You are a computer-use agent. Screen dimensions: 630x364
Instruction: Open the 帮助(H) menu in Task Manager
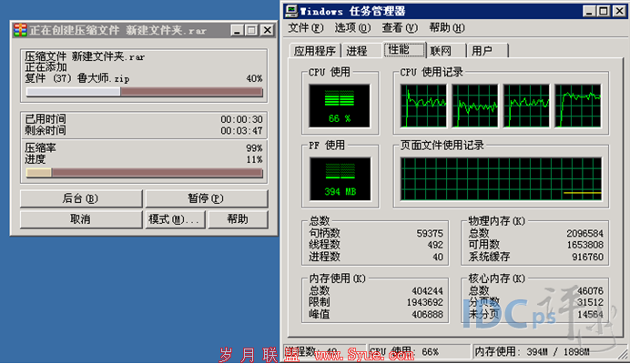(x=447, y=27)
